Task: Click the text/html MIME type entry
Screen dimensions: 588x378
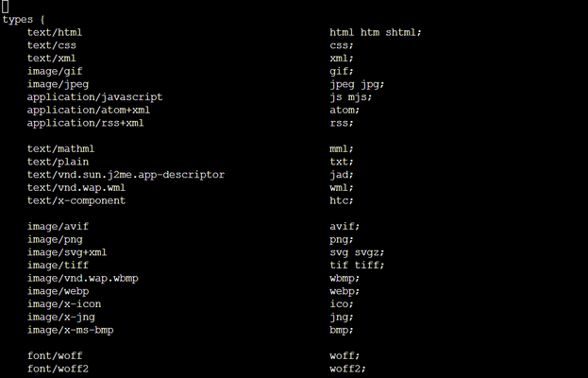Action: (x=55, y=33)
